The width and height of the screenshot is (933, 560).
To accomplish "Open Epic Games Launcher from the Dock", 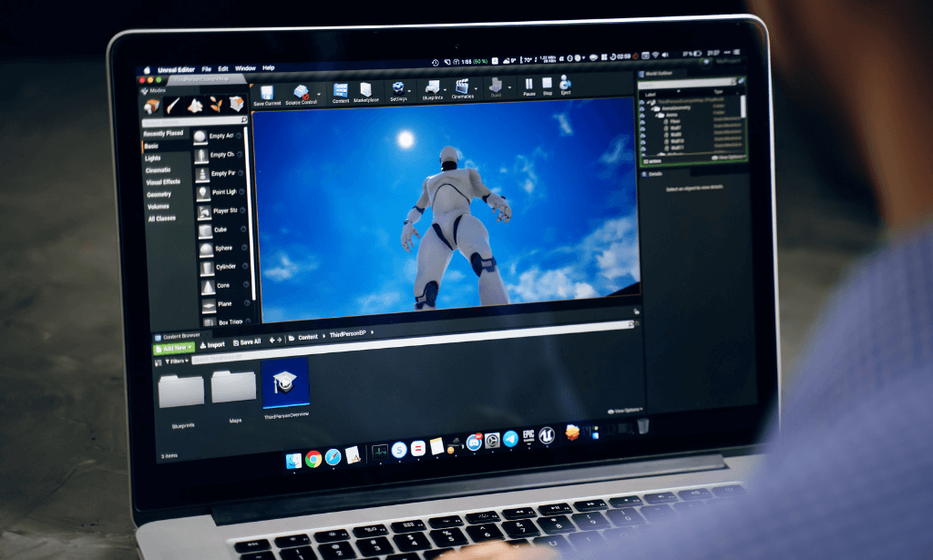I will [528, 437].
